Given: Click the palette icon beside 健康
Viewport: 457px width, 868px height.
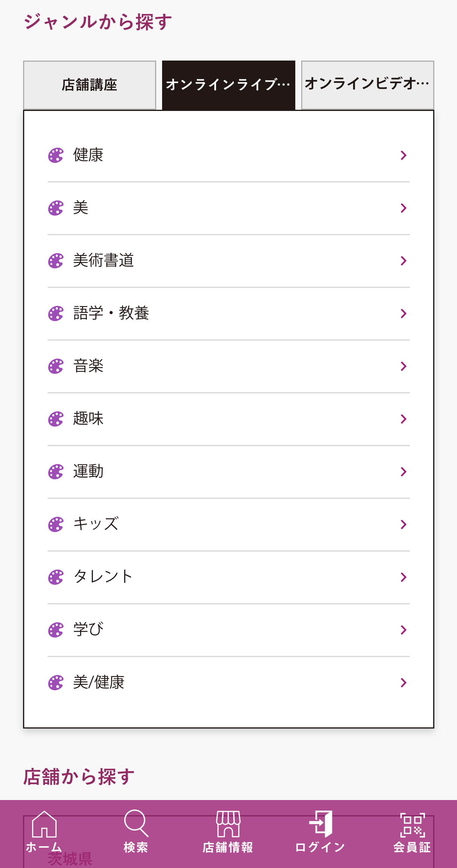Looking at the screenshot, I should [55, 155].
